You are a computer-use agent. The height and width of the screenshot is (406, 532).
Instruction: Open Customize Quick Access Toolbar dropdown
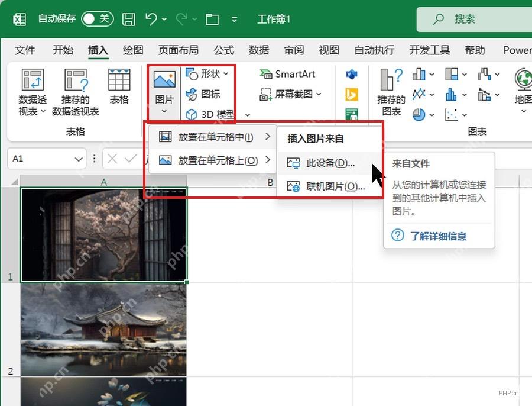pyautogui.click(x=234, y=20)
